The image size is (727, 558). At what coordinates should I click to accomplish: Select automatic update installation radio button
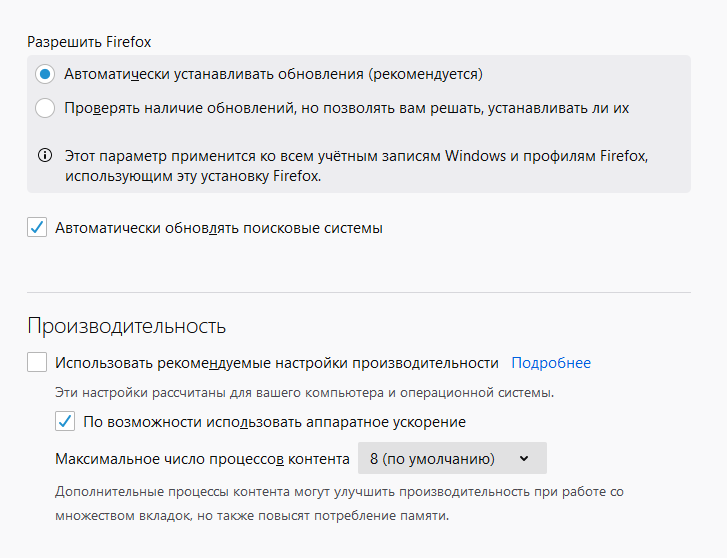(x=45, y=74)
